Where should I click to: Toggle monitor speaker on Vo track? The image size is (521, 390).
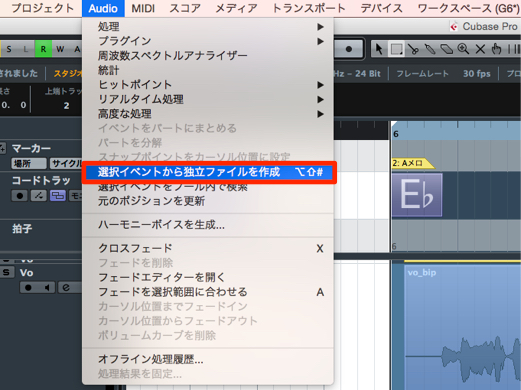(47, 287)
